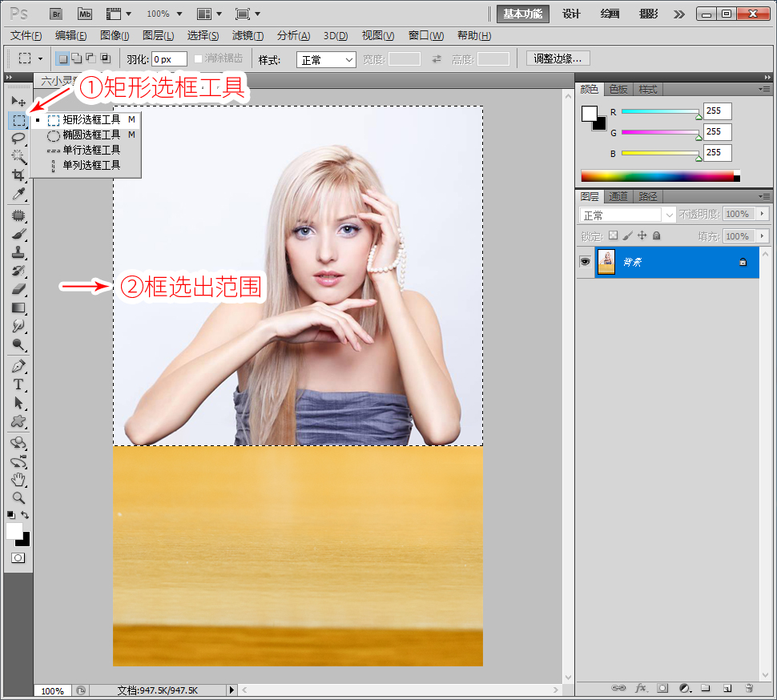Click the 调整边缘 button
Viewport: 777px width, 700px height.
(x=558, y=58)
